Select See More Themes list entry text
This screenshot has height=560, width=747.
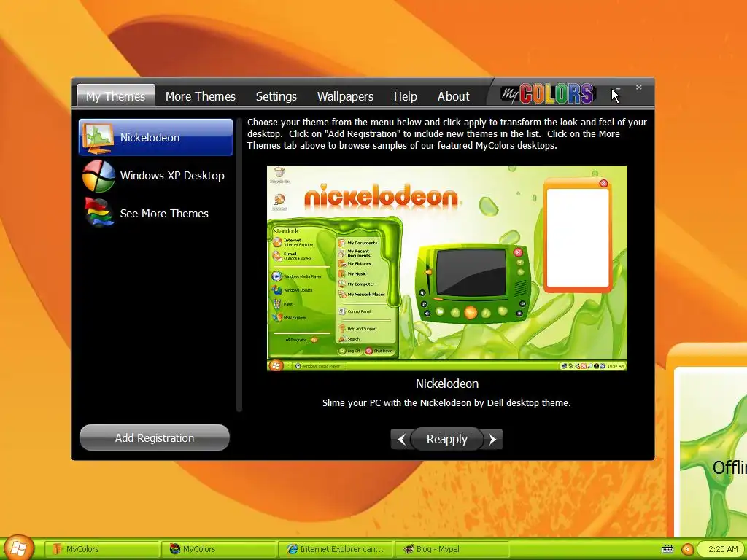(x=164, y=214)
